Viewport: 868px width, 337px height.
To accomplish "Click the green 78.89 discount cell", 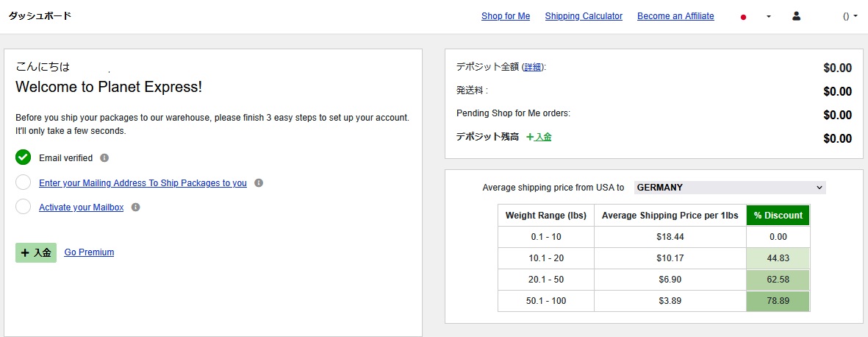I will pyautogui.click(x=778, y=301).
